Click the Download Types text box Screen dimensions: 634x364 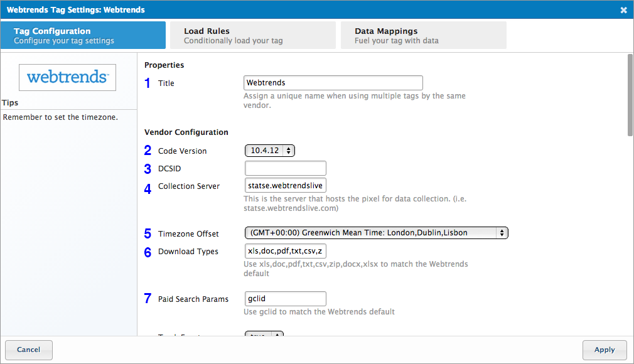click(x=286, y=251)
